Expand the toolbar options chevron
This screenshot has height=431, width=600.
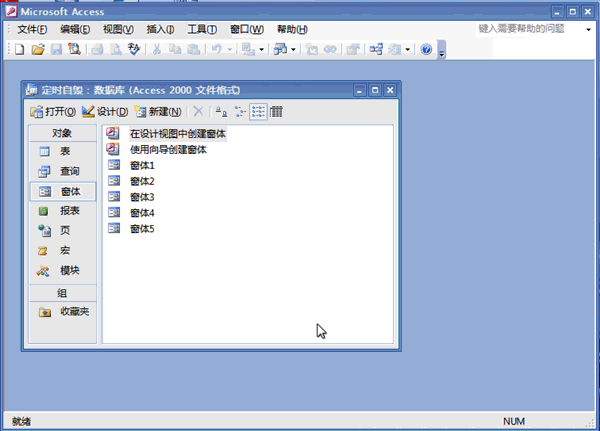(442, 50)
